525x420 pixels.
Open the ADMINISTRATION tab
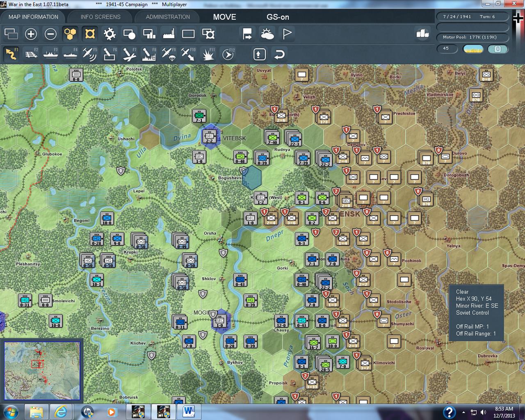(x=168, y=17)
